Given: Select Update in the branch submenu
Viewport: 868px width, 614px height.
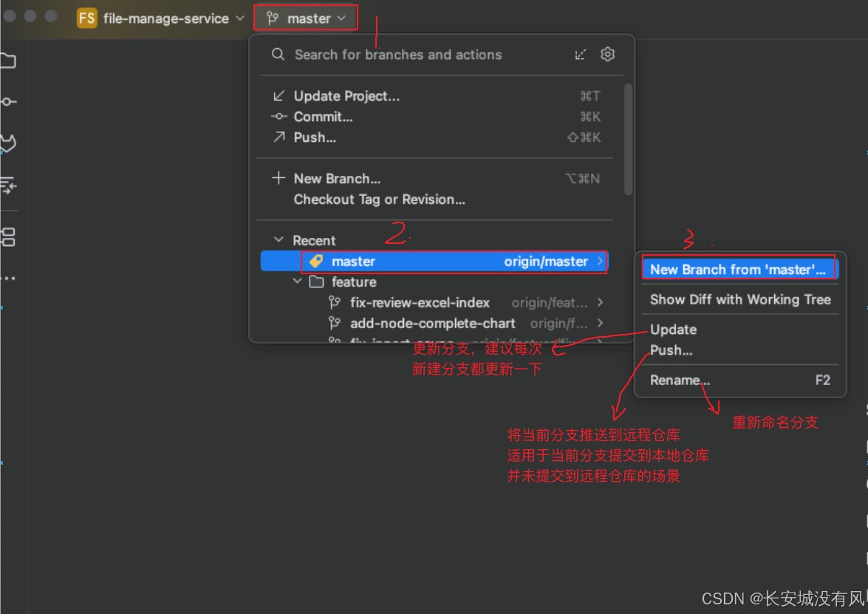Looking at the screenshot, I should click(x=740, y=330).
